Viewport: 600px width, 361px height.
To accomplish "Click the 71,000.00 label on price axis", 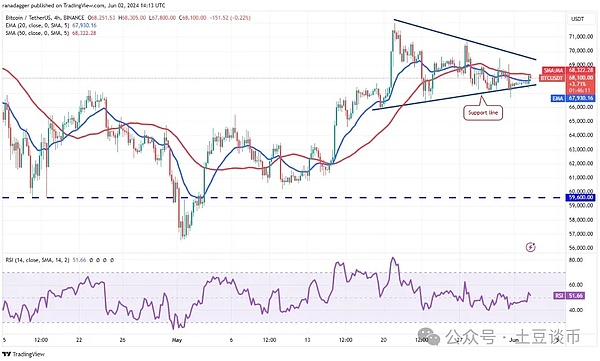I will pos(581,37).
